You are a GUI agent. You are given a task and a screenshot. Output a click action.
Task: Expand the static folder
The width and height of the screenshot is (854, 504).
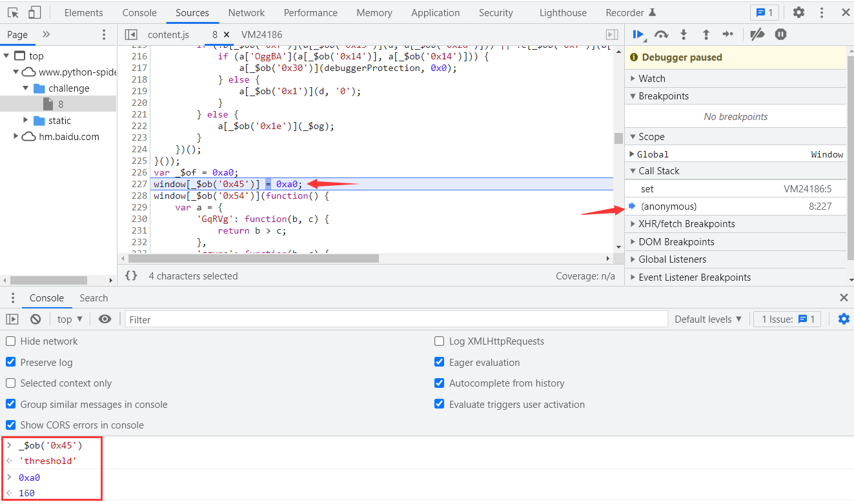click(x=26, y=121)
